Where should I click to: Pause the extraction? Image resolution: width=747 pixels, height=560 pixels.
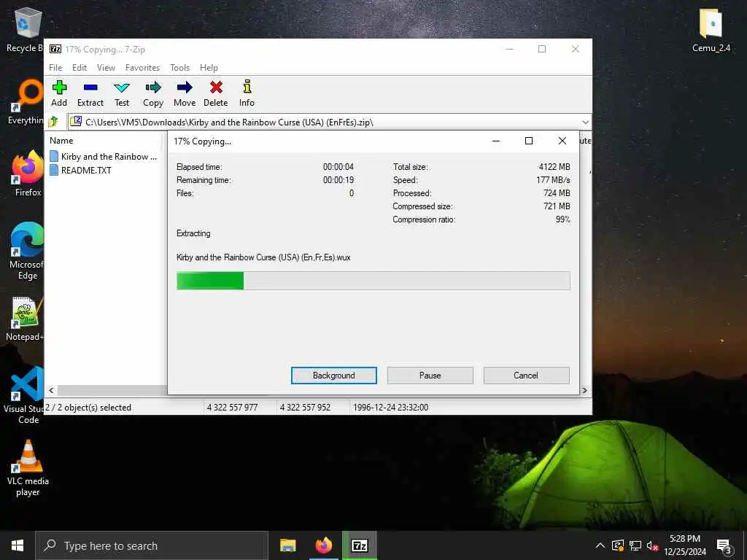[430, 376]
